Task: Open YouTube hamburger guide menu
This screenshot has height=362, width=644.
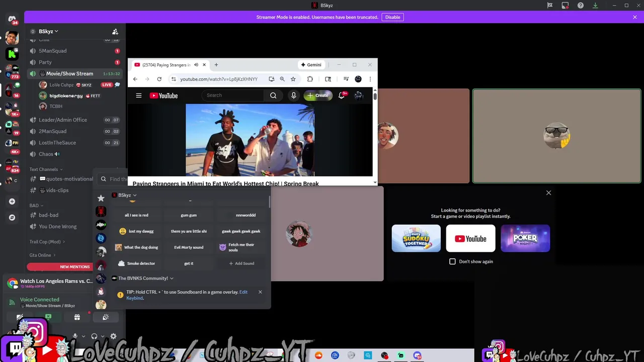Action: coord(138,96)
